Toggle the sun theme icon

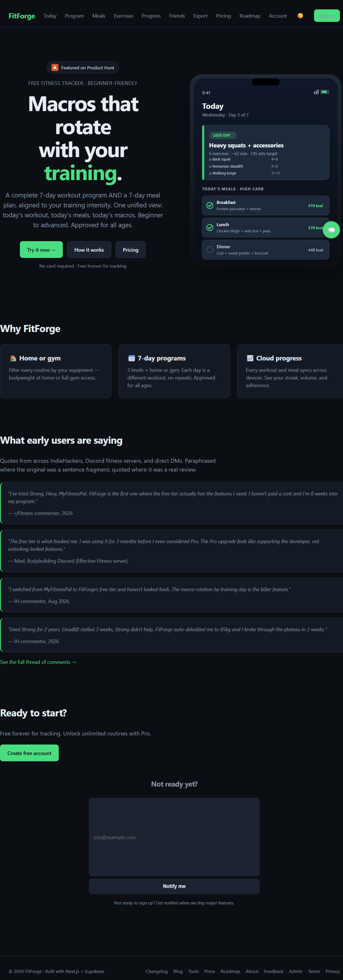click(300, 16)
